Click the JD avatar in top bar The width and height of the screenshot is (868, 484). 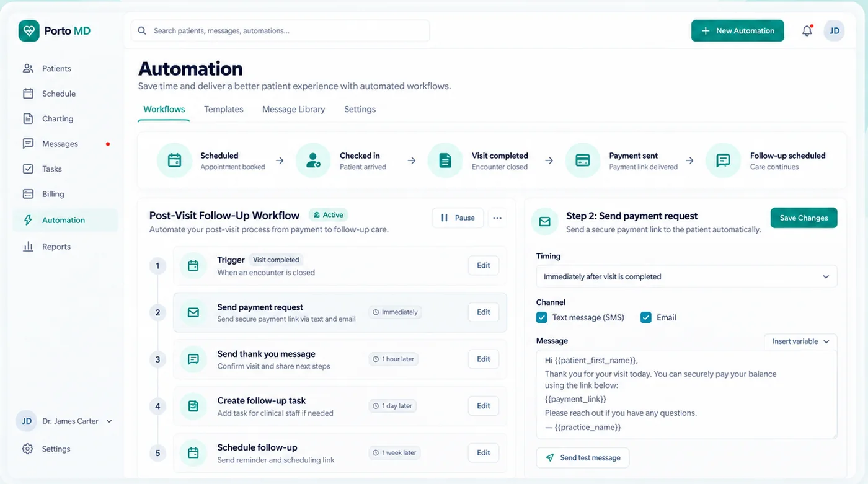[834, 30]
